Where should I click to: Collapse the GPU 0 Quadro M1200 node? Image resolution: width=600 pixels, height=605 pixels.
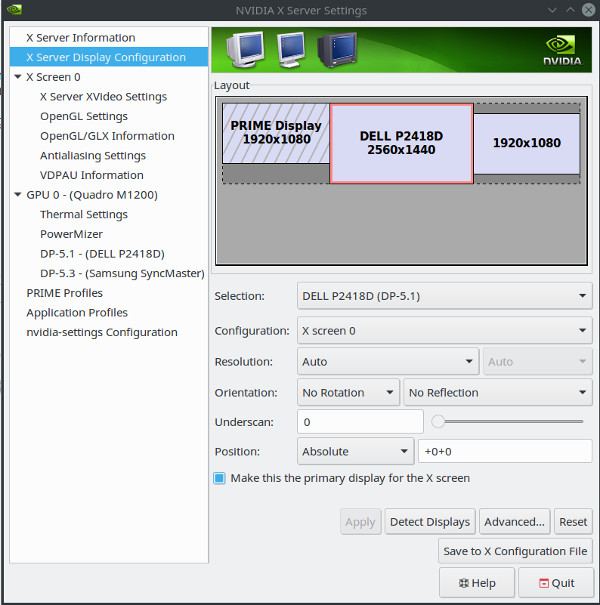pos(18,195)
